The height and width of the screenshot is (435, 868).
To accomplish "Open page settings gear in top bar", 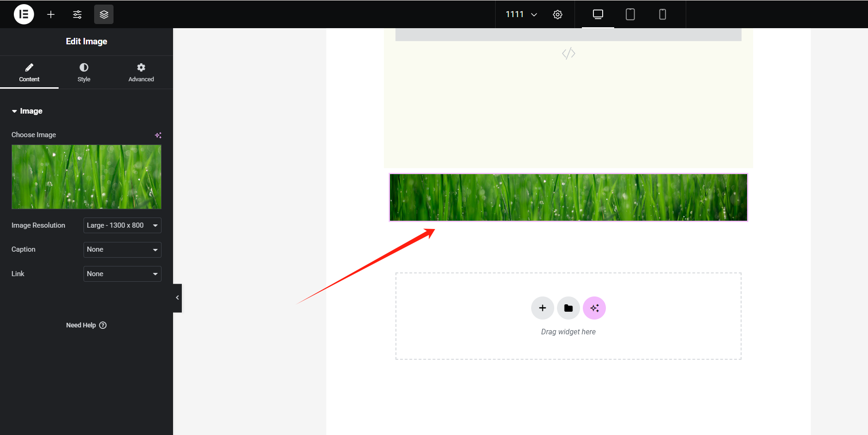I will pyautogui.click(x=557, y=14).
